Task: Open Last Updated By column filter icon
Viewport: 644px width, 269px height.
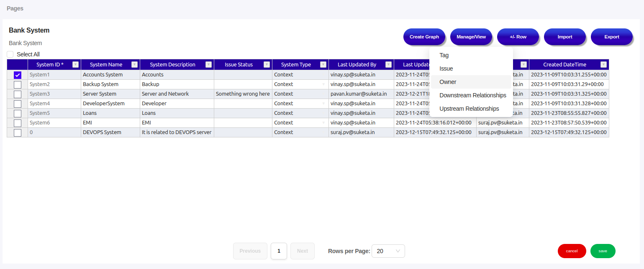Action: (388, 64)
